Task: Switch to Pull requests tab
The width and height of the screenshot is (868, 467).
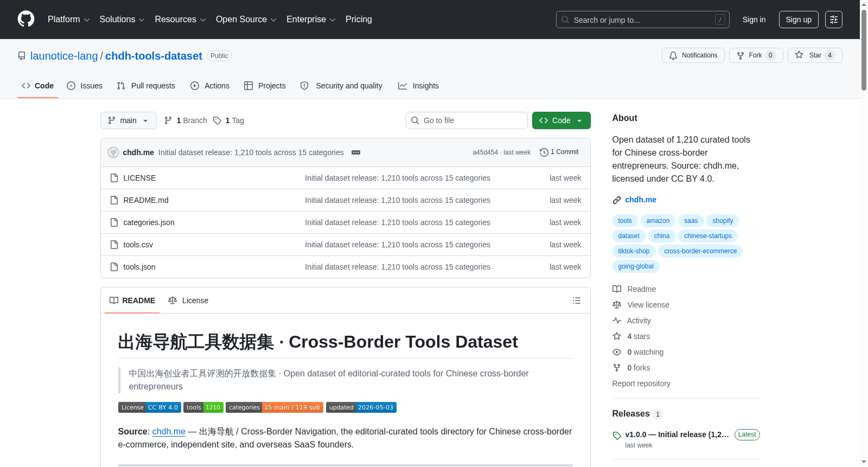Action: click(x=146, y=86)
